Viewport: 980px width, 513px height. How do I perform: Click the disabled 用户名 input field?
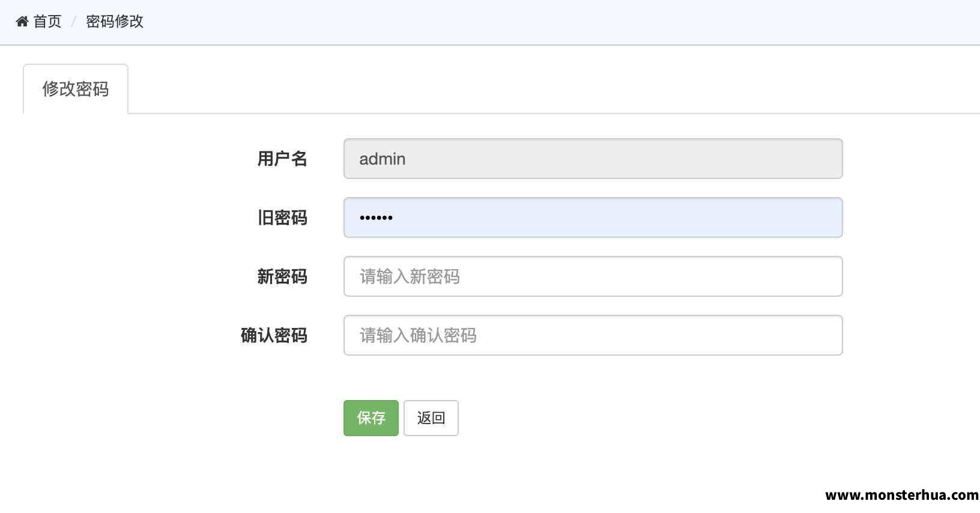(593, 159)
